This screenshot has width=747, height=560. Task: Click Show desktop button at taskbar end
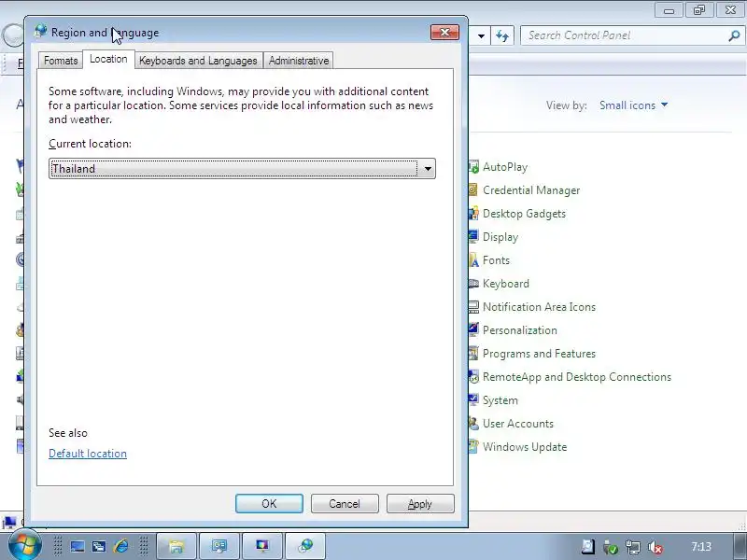pyautogui.click(x=740, y=546)
